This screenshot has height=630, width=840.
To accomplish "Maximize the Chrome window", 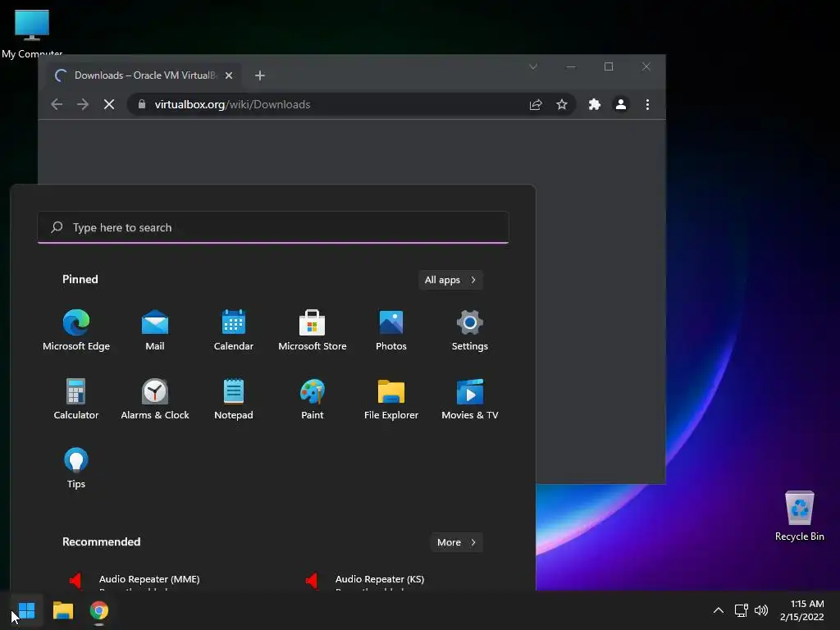I will [x=609, y=66].
